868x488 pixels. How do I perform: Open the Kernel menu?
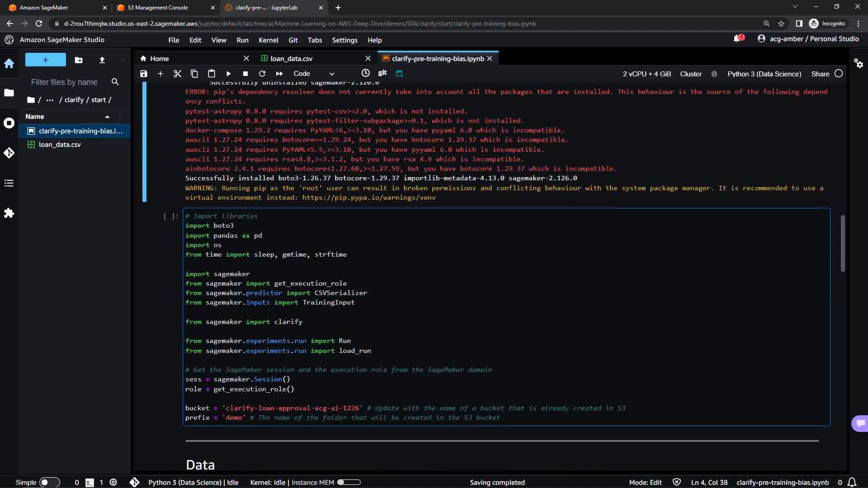point(268,40)
